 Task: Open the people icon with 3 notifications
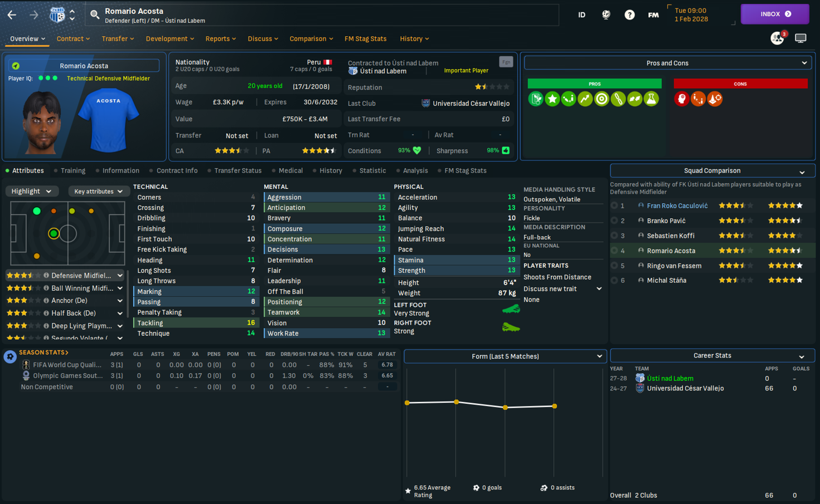point(777,38)
